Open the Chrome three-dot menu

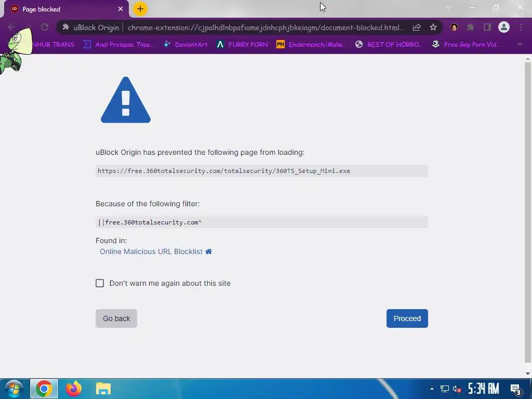[x=521, y=27]
